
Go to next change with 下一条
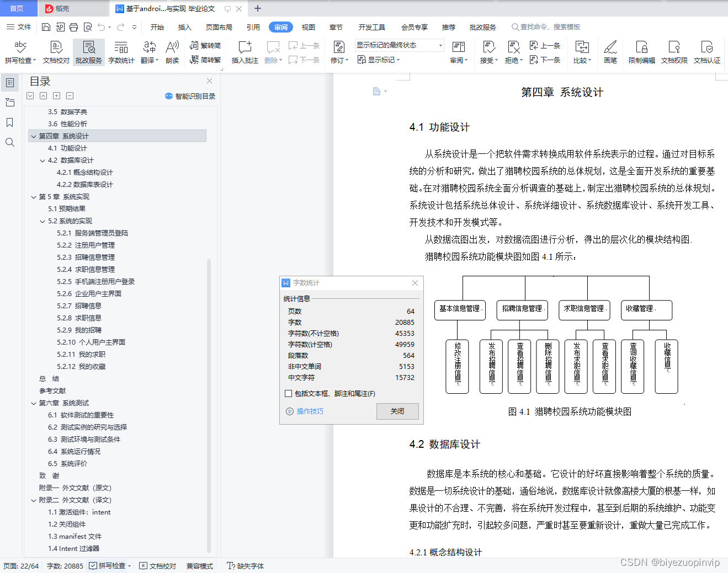coord(545,60)
